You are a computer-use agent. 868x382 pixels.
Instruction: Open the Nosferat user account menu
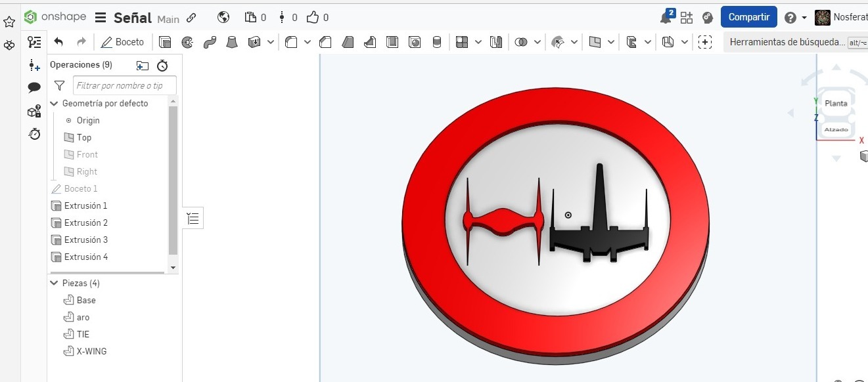(841, 18)
